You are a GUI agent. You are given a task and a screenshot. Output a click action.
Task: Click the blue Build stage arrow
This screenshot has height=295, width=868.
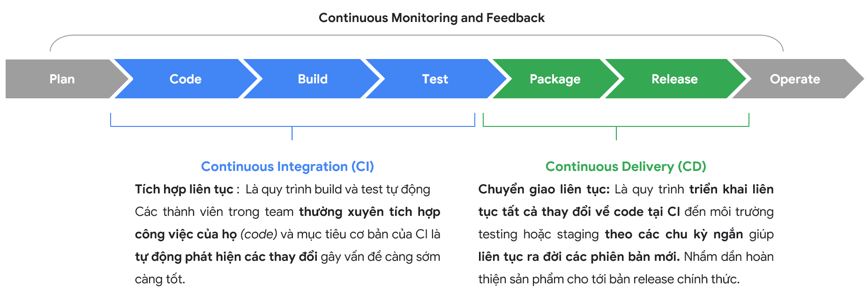coord(313,79)
